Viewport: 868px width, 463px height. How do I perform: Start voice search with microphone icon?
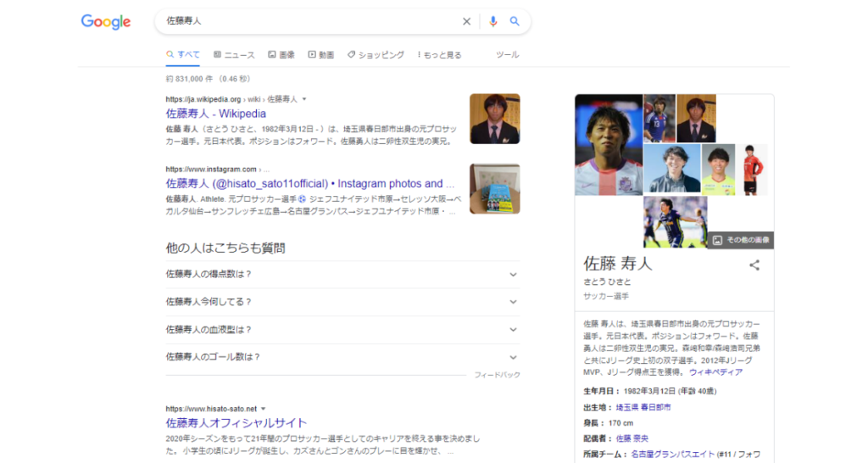(x=493, y=22)
